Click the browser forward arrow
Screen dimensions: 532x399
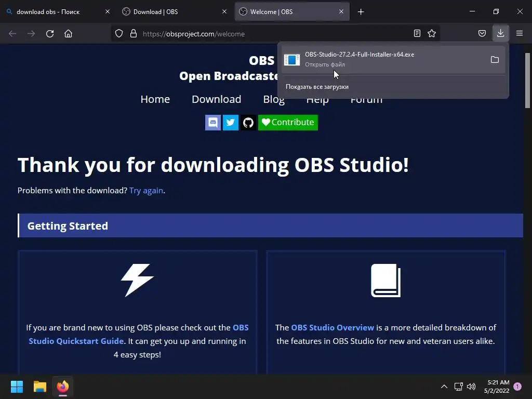[31, 34]
